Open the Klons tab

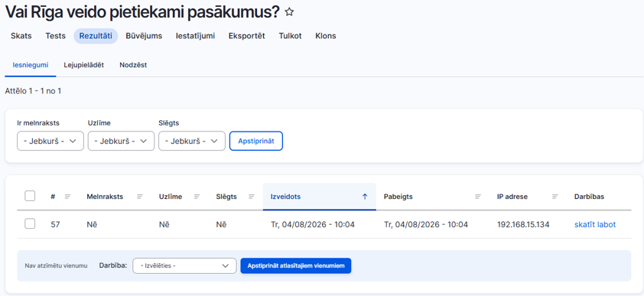(326, 36)
